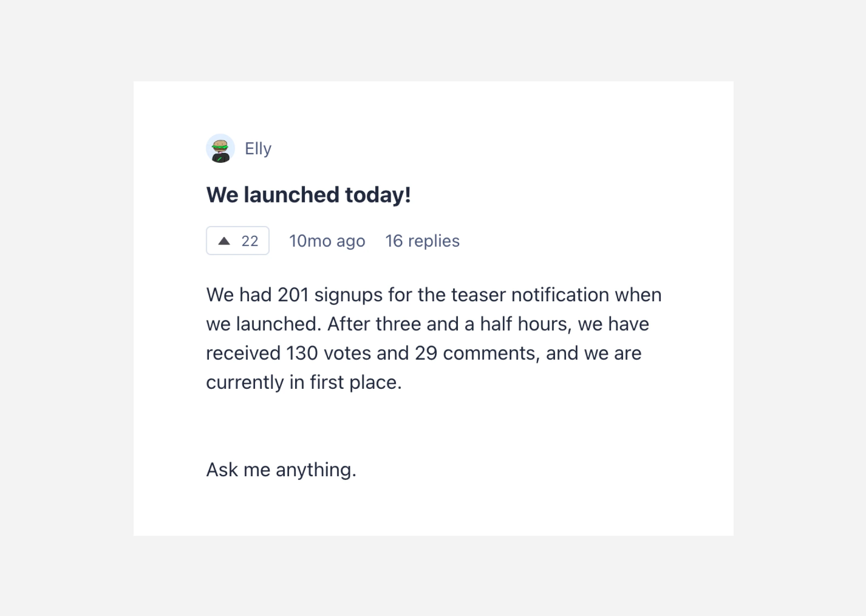Click the word "received" in the post body
866x616 pixels.
pyautogui.click(x=243, y=353)
